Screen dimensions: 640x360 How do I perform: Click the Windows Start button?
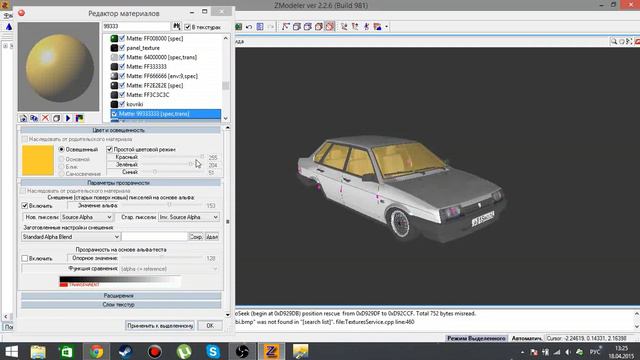point(11,351)
